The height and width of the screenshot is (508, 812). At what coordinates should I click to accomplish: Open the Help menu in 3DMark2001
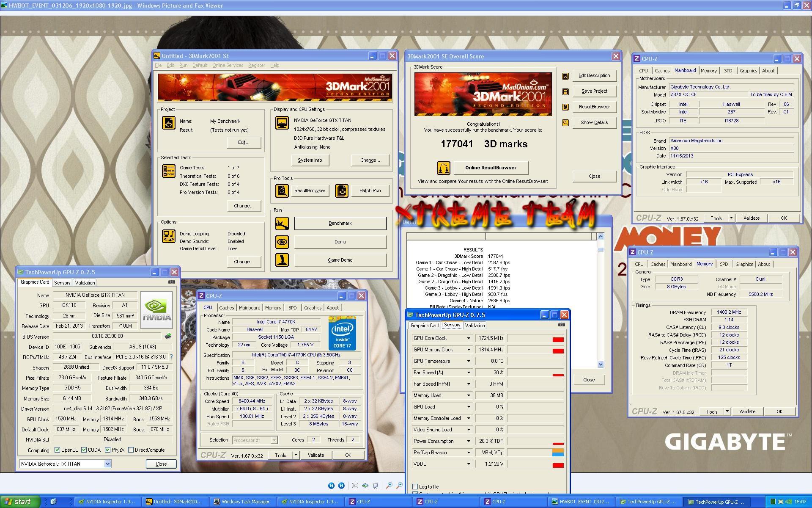click(x=274, y=65)
